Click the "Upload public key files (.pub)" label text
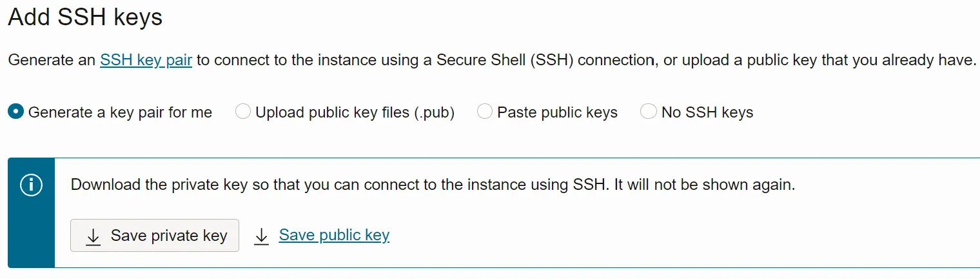Viewport: 980px width, 279px height. pyautogui.click(x=355, y=112)
